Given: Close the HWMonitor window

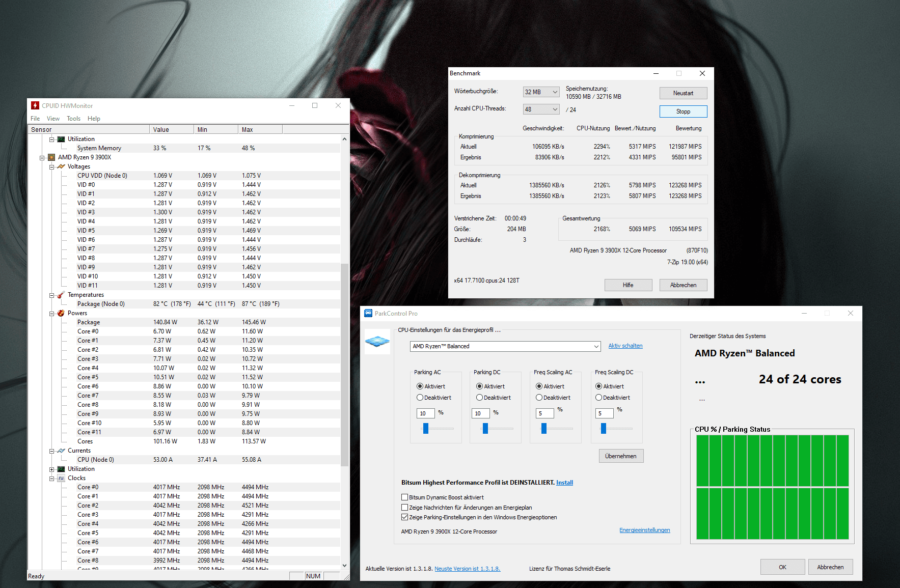Looking at the screenshot, I should point(338,105).
